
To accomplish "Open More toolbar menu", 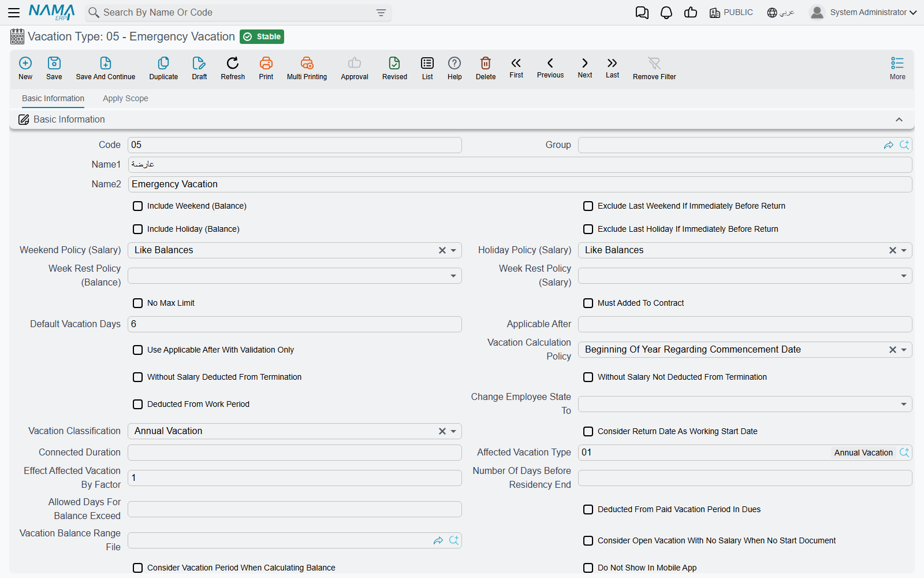I will [x=897, y=68].
